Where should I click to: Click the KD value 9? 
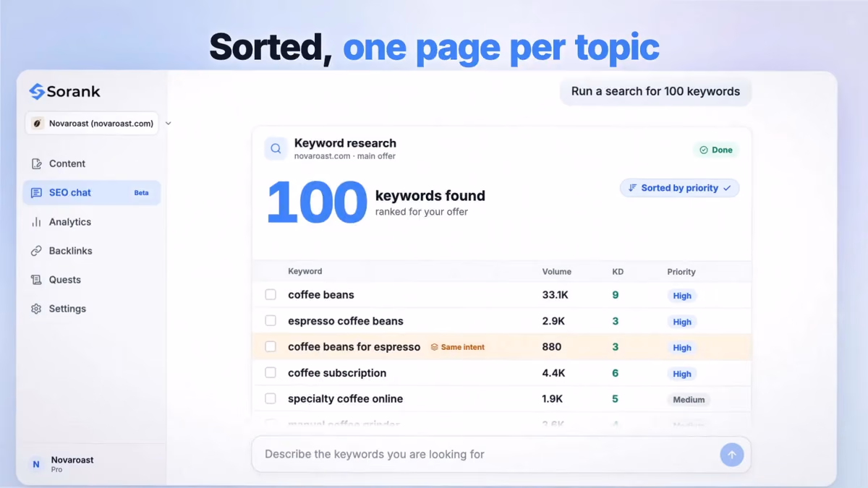point(616,295)
